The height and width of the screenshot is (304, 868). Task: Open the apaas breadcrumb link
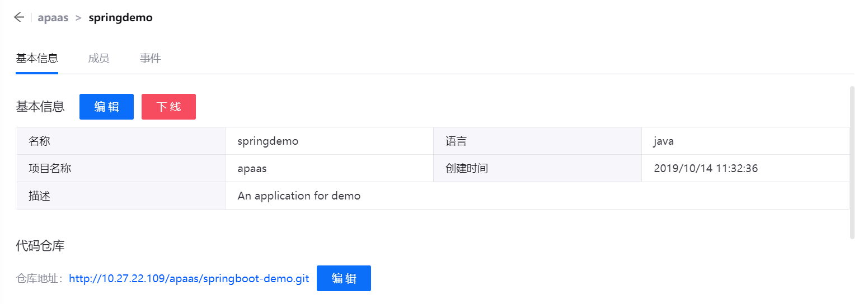(53, 17)
